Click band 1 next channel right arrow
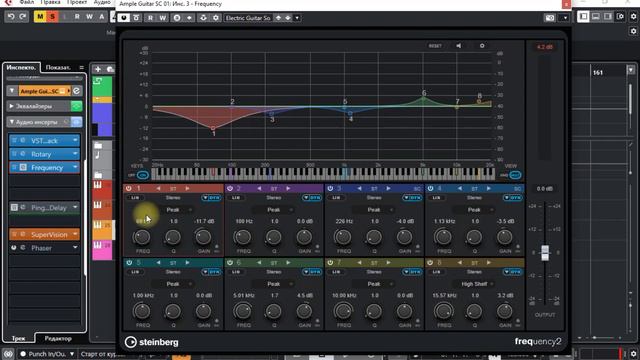Viewport: 640px width, 360px height. coord(187,189)
